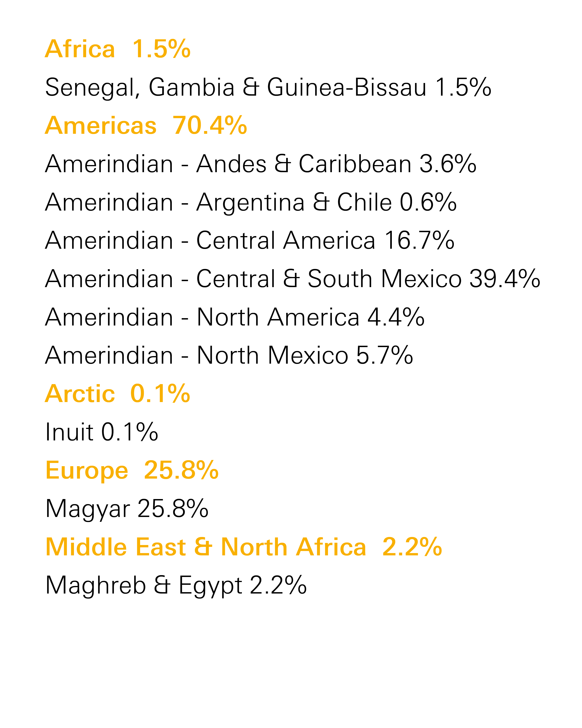Click the 39.4% value for Mexico
Viewport: 582px width, 728px height.
point(505,279)
